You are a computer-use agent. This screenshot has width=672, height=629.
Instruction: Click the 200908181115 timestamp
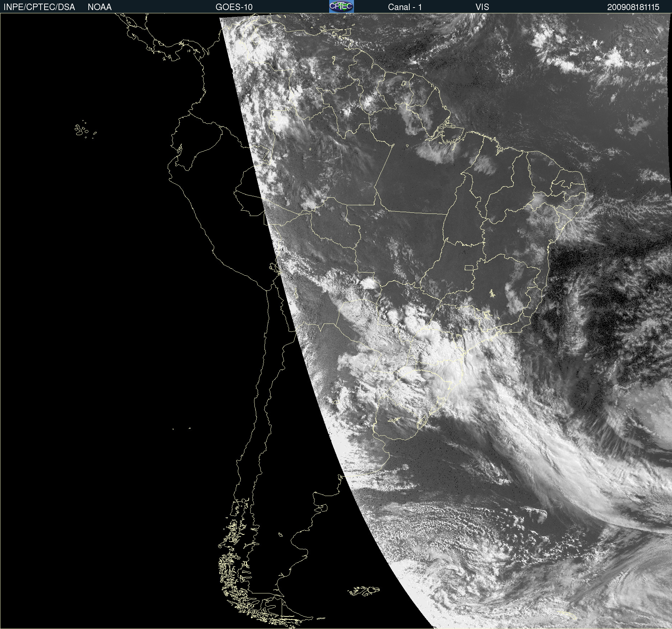(x=633, y=7)
